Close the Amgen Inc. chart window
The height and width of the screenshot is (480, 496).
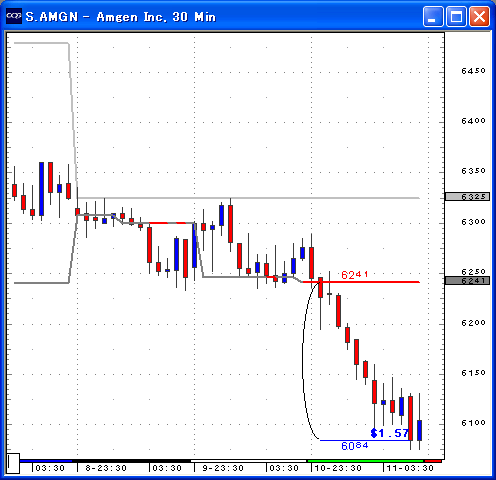coord(480,16)
